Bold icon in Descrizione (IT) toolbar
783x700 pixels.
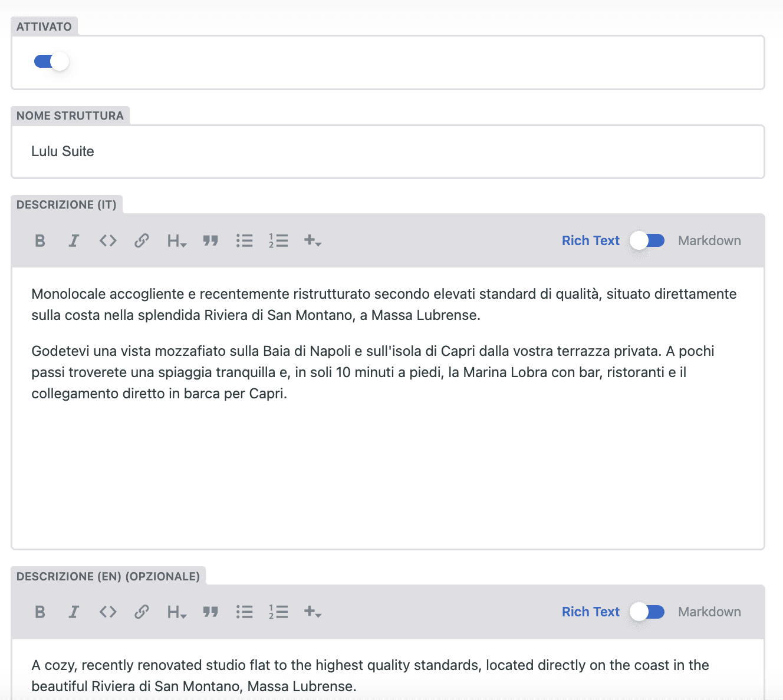pos(40,240)
